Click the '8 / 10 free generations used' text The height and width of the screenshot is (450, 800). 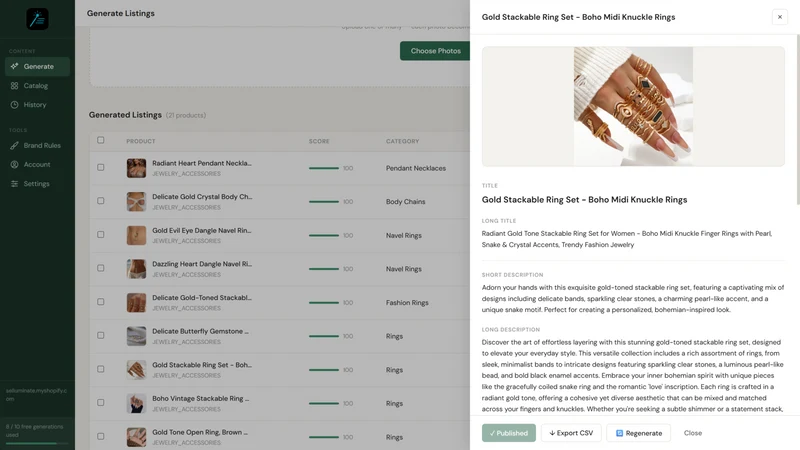coord(35,431)
